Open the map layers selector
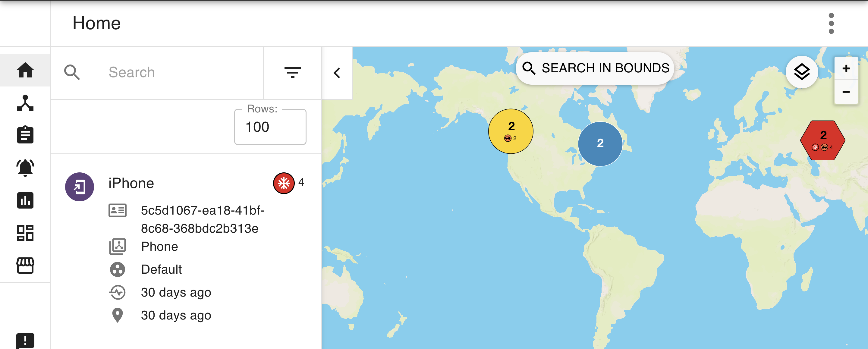 [x=801, y=72]
